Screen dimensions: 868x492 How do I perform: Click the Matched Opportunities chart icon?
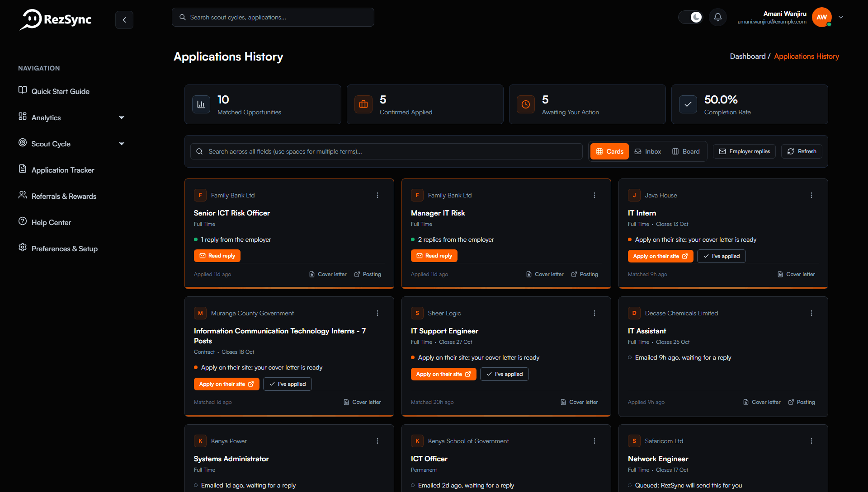pos(201,104)
